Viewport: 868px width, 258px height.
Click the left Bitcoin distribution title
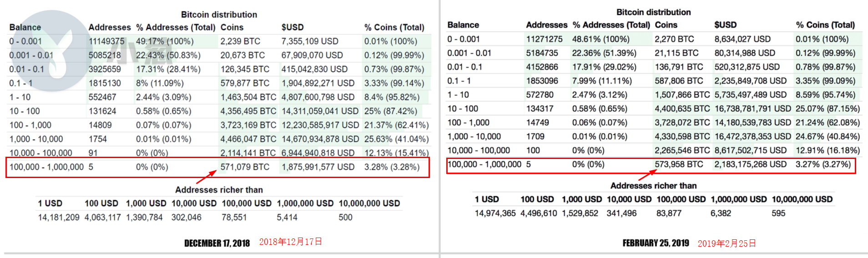click(x=219, y=15)
